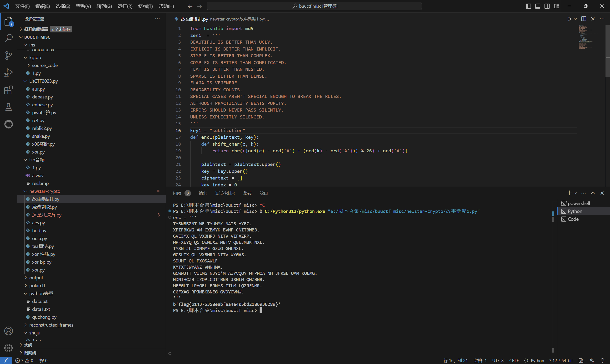
Task: Open Explorer panel more actions ellipsis
Action: [158, 19]
